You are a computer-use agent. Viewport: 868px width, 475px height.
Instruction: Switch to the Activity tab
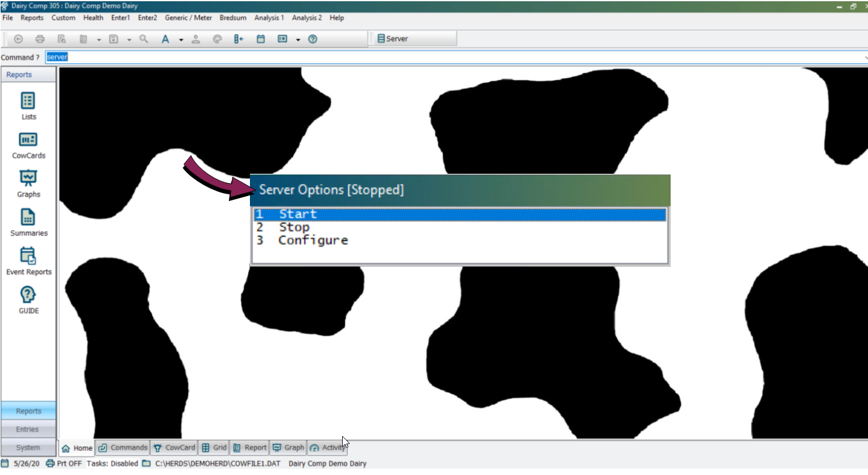click(327, 448)
